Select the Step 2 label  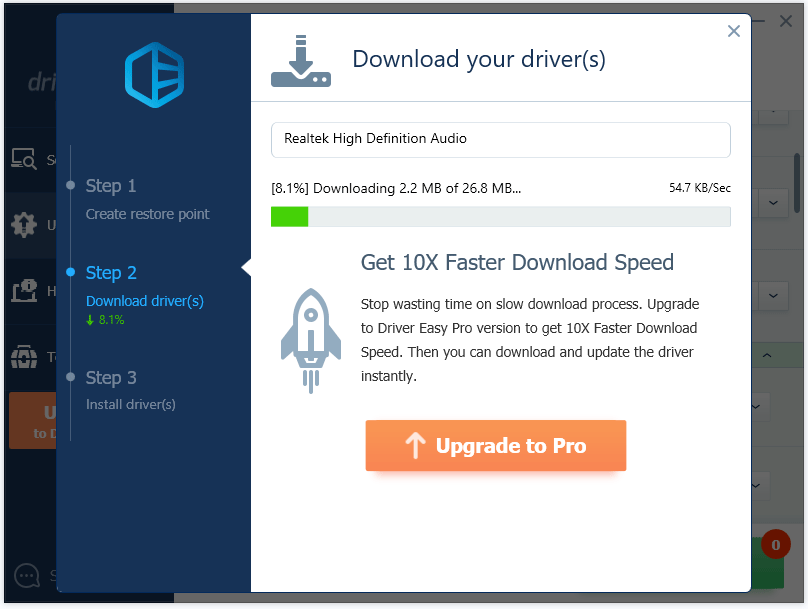tap(111, 273)
